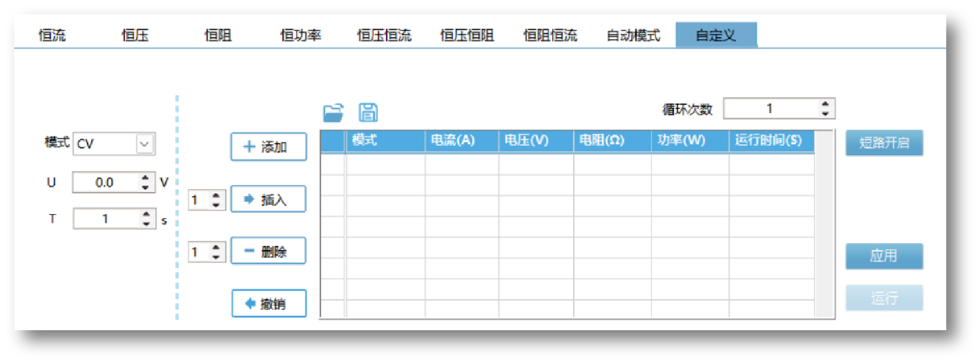Click the 电压(V) column header

[536, 141]
